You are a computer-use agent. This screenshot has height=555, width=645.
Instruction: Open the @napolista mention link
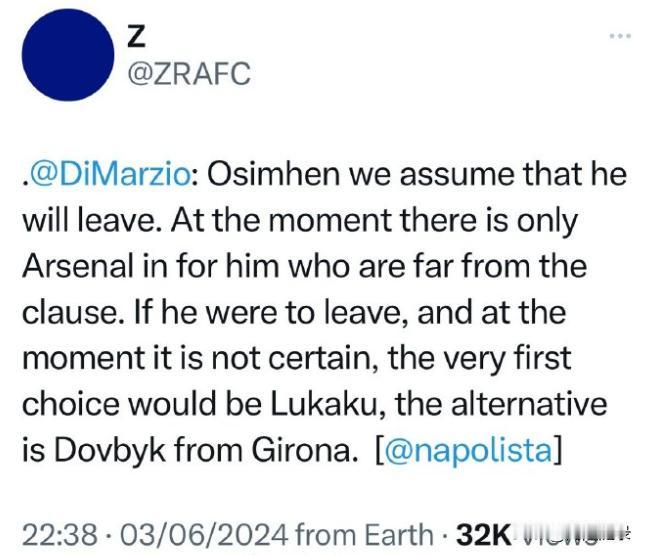pos(467,450)
